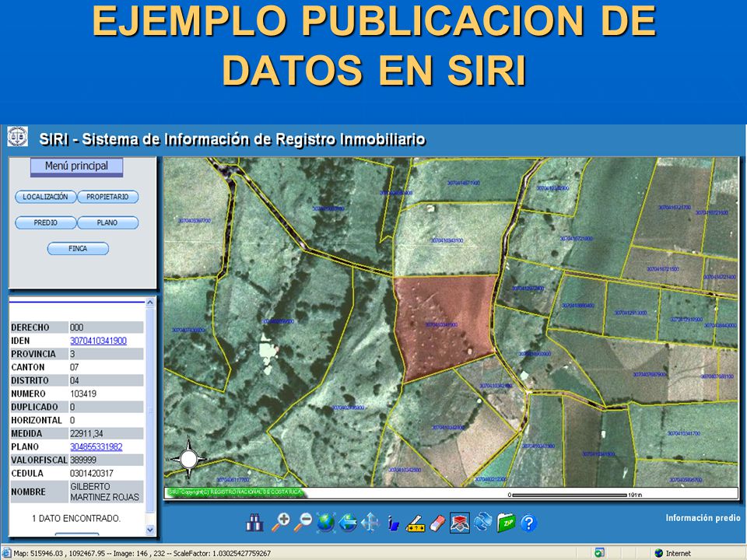
Task: Click the results panel scroll down arrow
Action: [150, 530]
